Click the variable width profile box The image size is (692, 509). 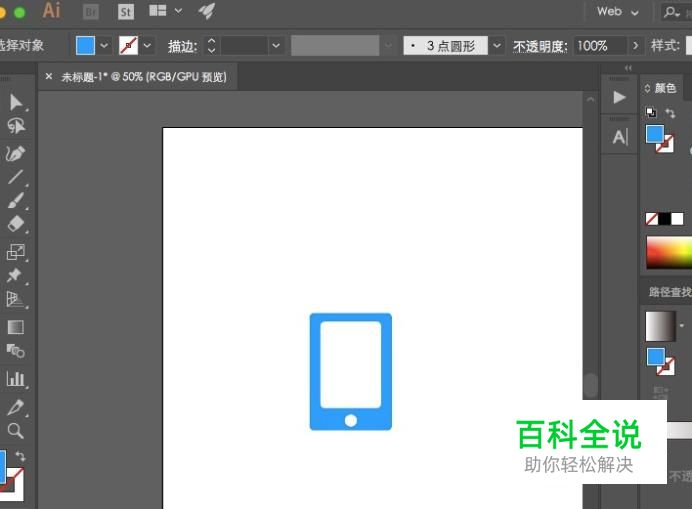335,45
